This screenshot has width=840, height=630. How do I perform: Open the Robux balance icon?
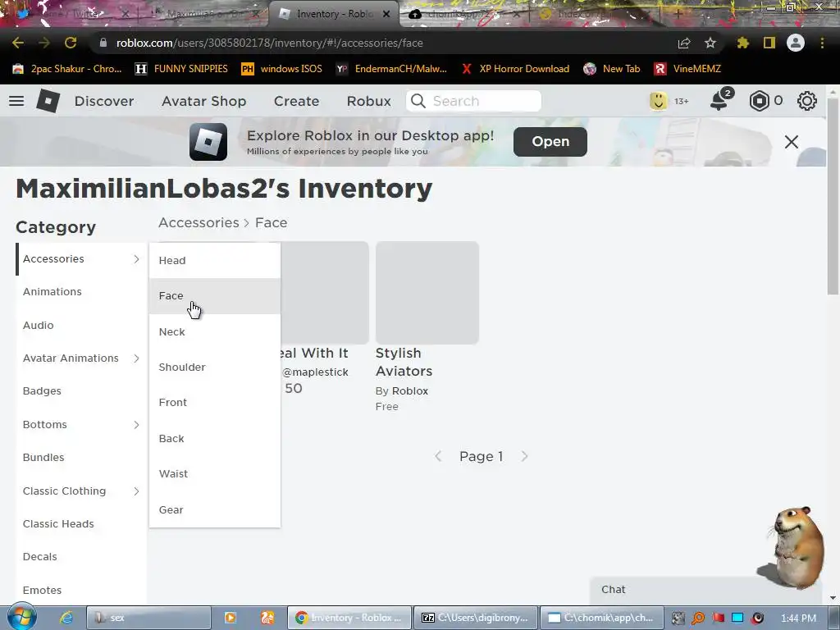tap(759, 101)
